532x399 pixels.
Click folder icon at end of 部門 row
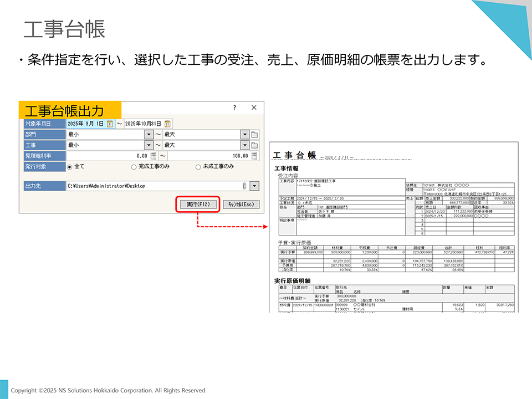pos(255,135)
